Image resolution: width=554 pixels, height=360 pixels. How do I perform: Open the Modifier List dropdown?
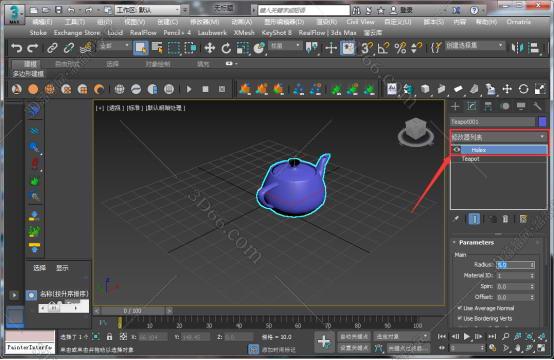[x=499, y=137]
